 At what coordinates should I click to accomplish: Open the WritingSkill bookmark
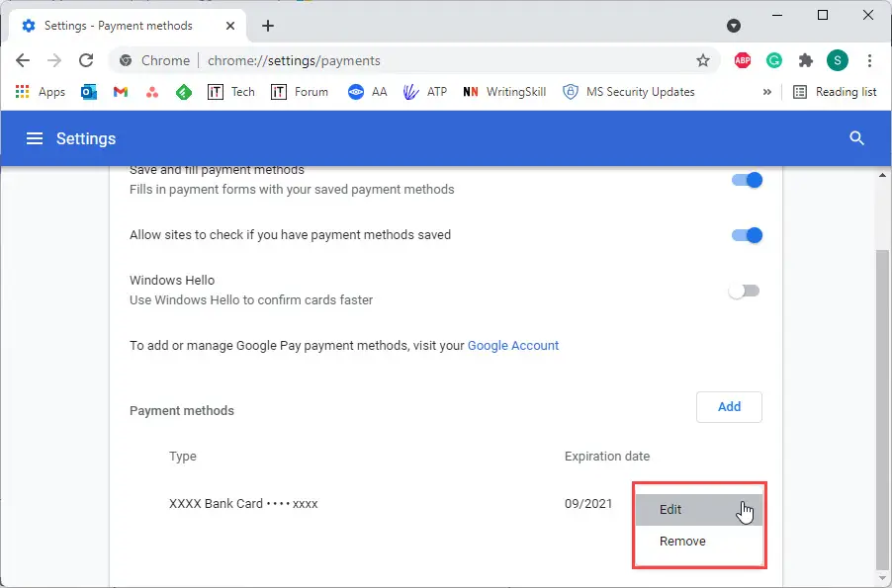click(504, 92)
